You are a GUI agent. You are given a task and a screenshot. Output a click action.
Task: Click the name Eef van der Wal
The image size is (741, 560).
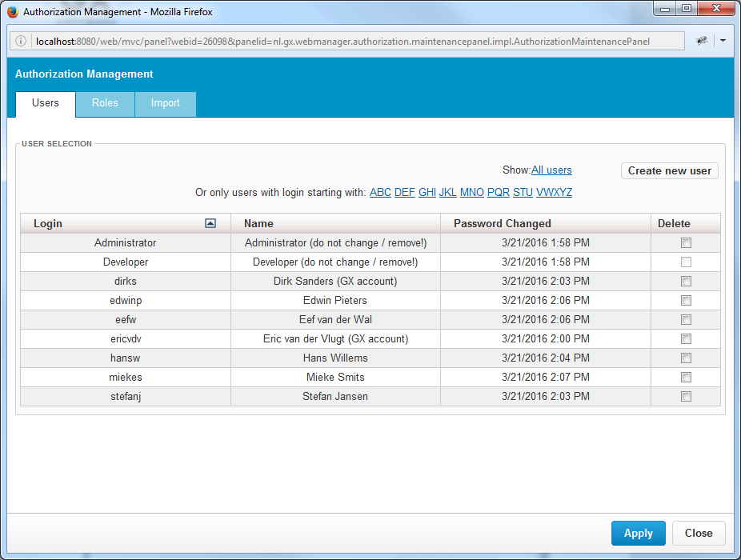tap(335, 319)
